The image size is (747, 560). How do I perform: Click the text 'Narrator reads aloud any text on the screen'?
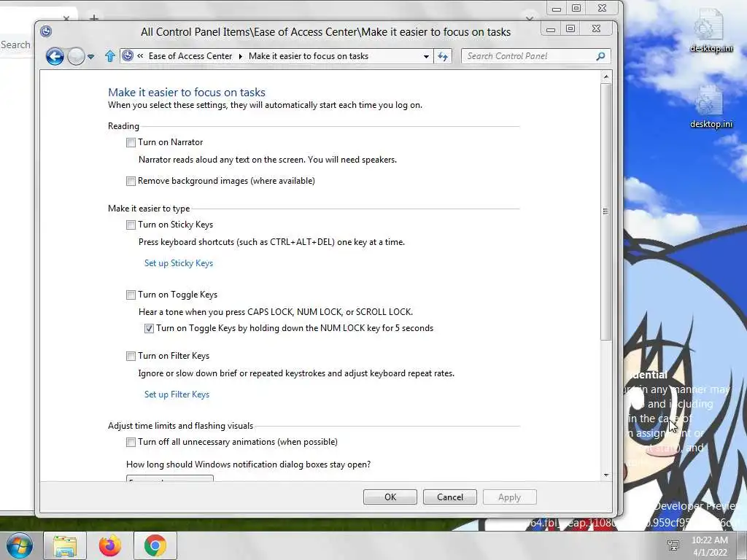tap(221, 160)
